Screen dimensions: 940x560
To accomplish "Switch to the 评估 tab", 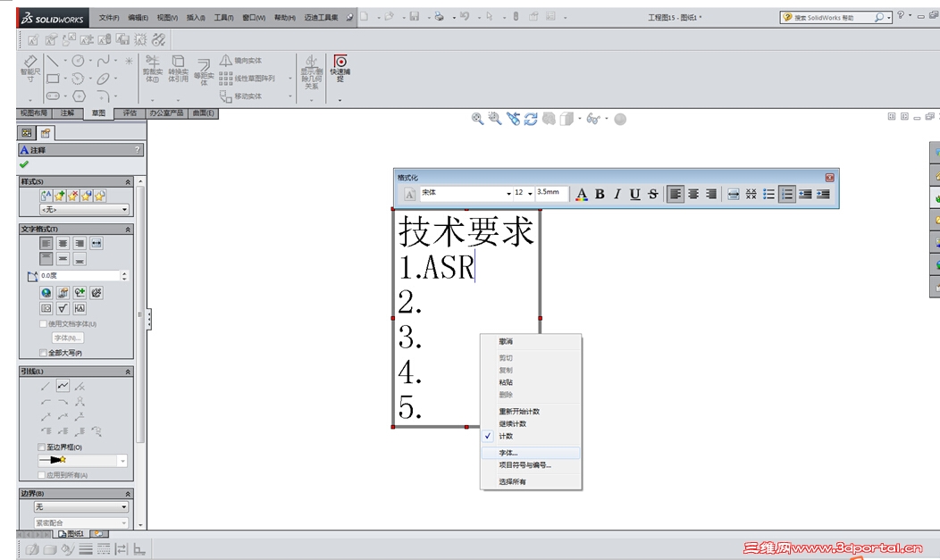I will click(x=130, y=113).
